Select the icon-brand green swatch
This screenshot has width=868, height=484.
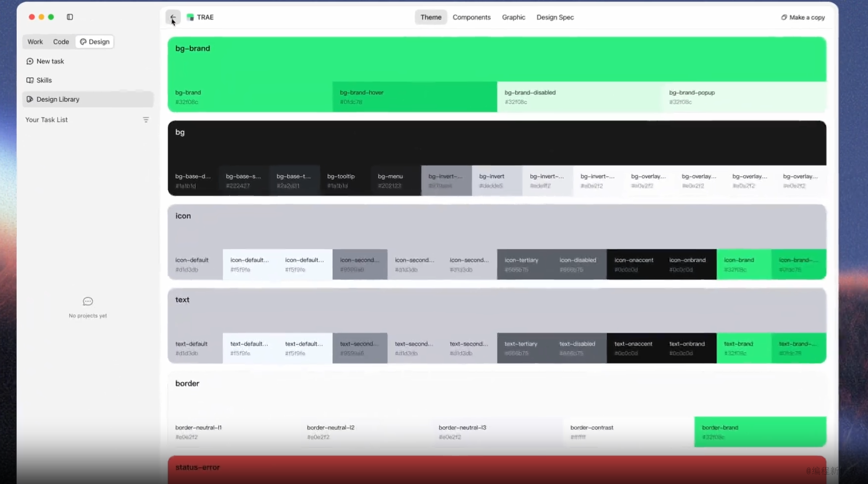pos(744,265)
